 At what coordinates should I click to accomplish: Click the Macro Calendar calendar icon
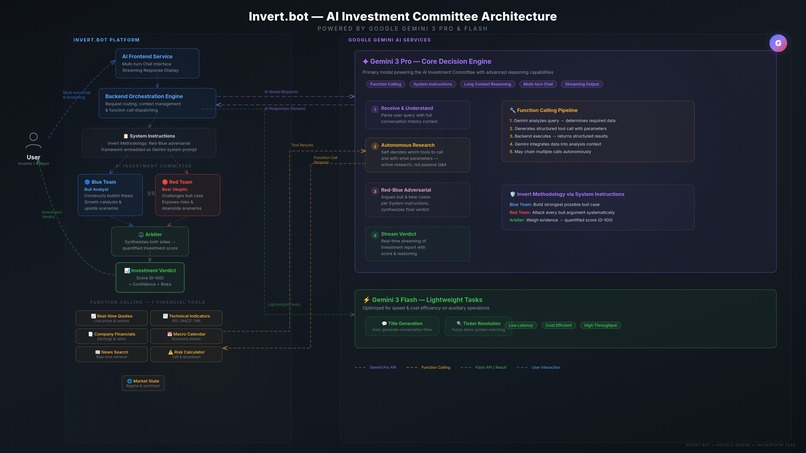(x=170, y=334)
